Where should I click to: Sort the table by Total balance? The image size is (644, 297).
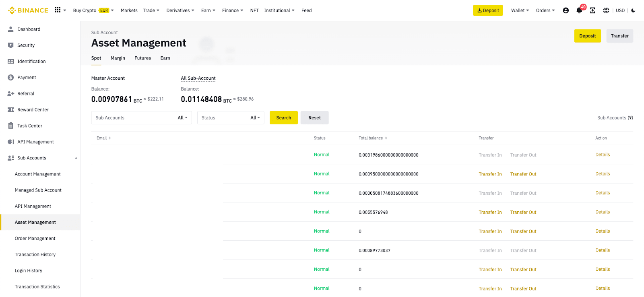386,138
